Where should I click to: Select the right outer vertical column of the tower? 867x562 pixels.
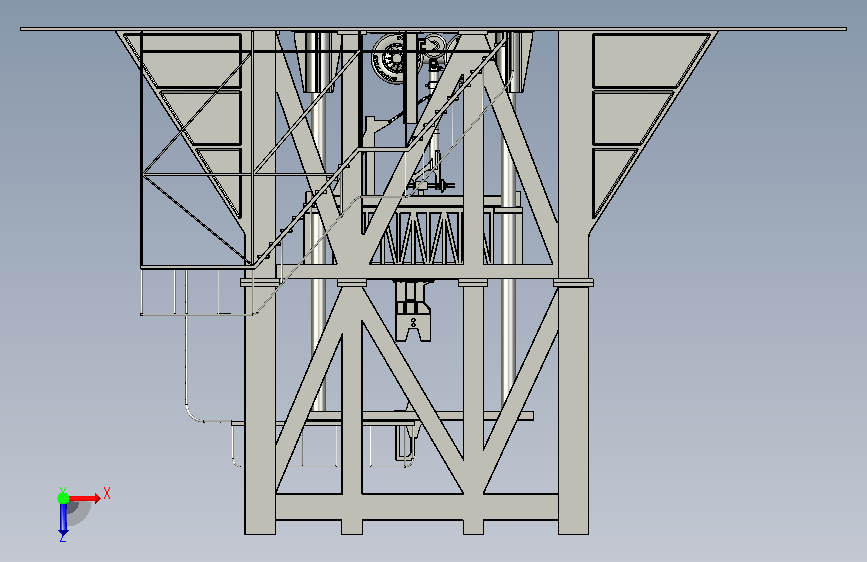pos(573,283)
